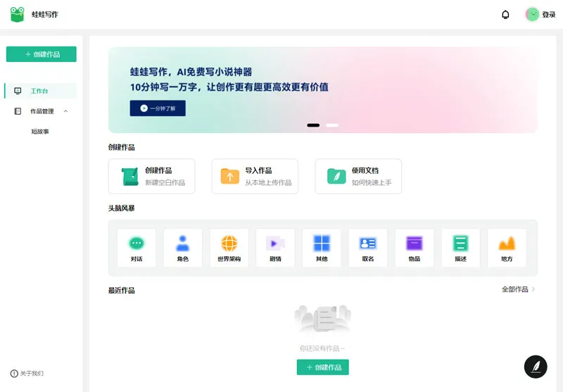This screenshot has width=563, height=392.
Task: Click the 最近作品 section heading
Action: (x=121, y=291)
